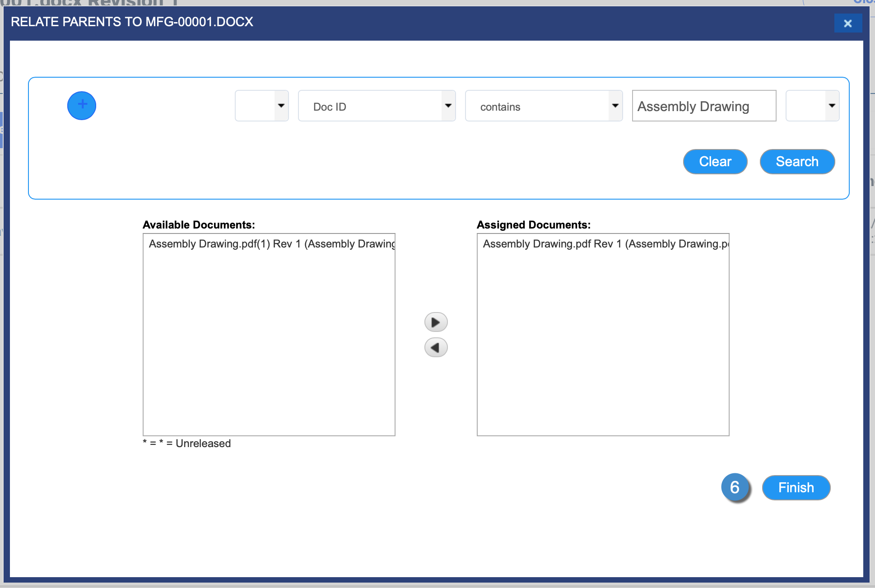Click the left arrow to unassign document
This screenshot has height=588, width=875.
[x=436, y=348]
